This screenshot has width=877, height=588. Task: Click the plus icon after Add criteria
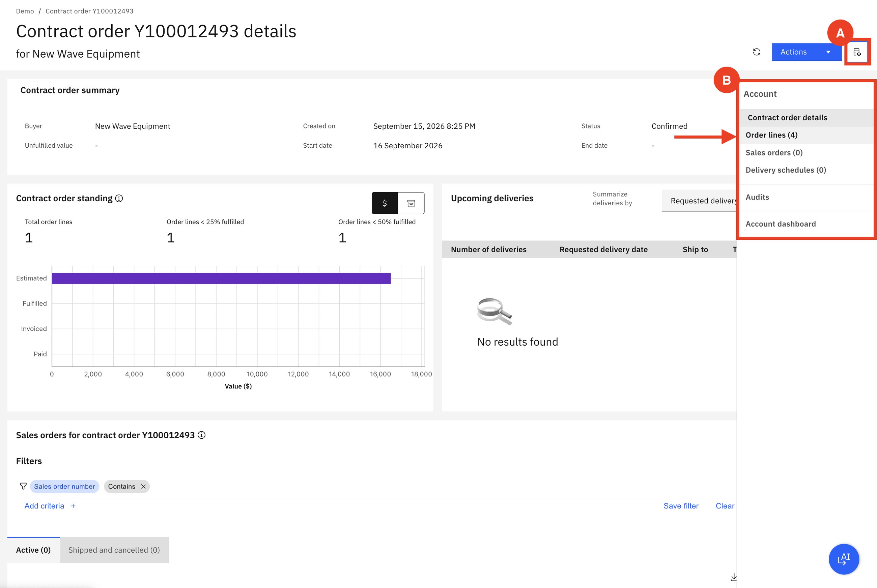(x=73, y=506)
